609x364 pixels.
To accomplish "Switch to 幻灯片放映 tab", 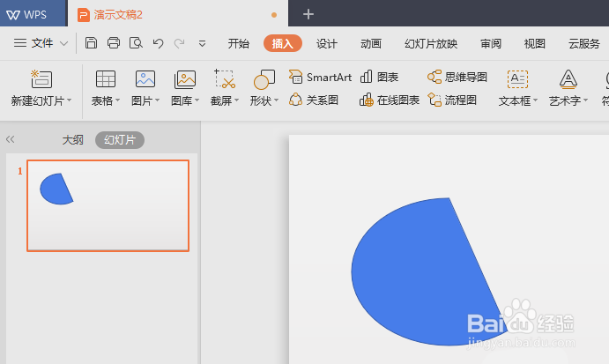I will tap(431, 43).
